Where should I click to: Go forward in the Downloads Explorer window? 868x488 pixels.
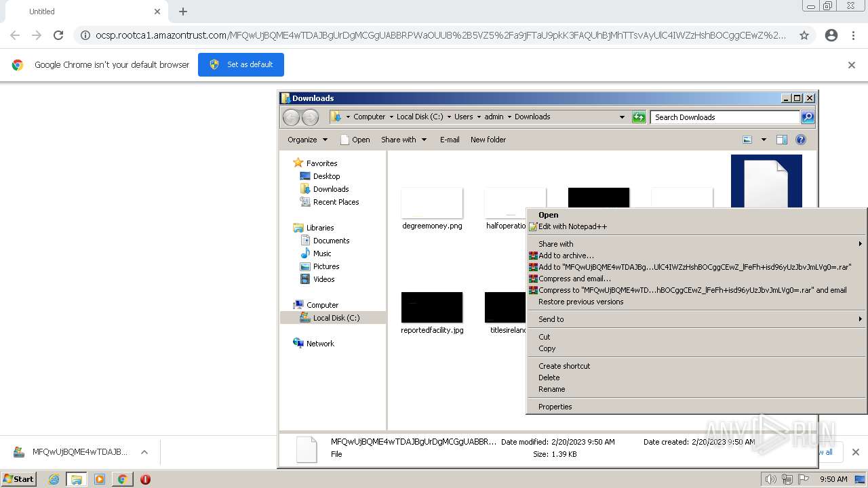(310, 117)
